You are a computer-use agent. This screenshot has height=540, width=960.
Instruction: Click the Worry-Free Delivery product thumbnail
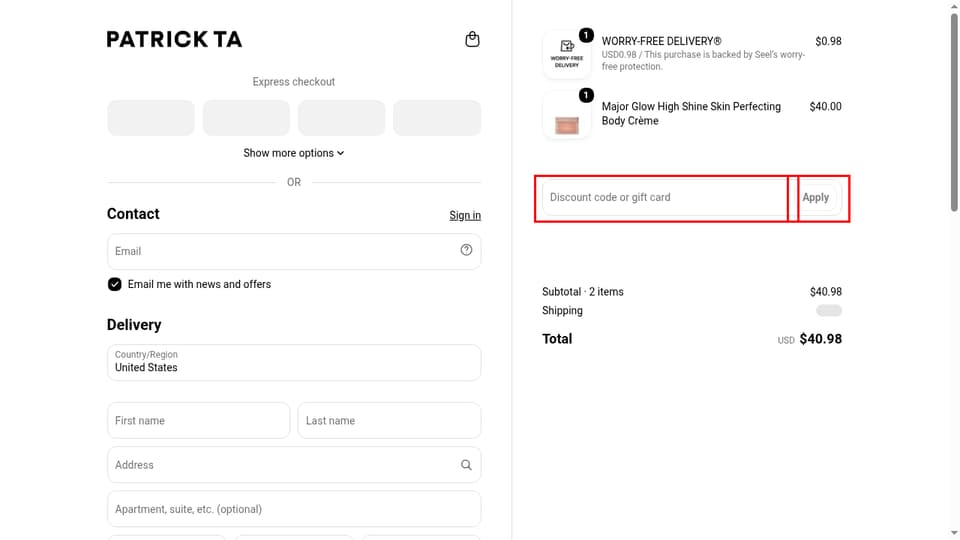click(566, 54)
